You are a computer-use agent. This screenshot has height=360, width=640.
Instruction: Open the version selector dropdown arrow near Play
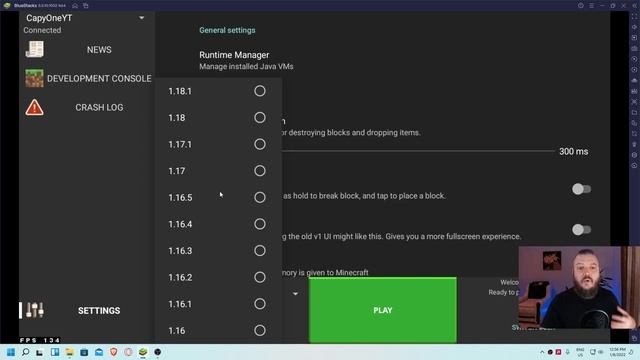(x=295, y=293)
